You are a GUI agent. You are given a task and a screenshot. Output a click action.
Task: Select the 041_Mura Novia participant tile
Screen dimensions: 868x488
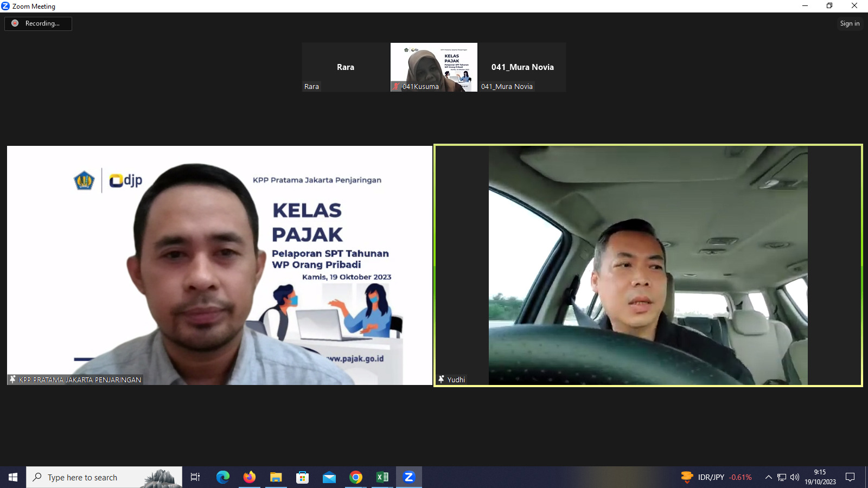point(522,67)
